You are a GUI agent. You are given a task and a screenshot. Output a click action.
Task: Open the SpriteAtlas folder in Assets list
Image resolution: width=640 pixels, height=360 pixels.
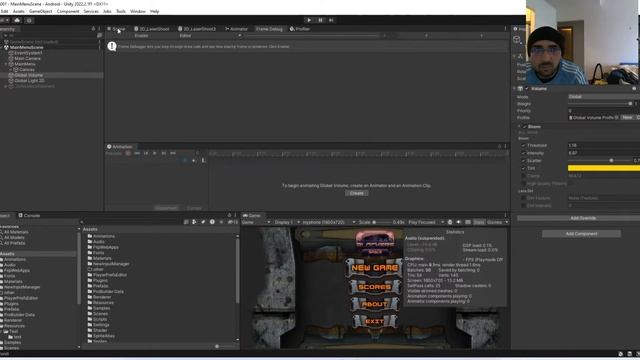click(101, 336)
